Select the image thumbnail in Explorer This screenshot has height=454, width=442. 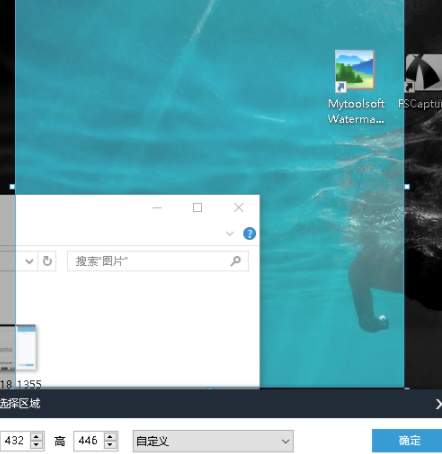point(18,347)
